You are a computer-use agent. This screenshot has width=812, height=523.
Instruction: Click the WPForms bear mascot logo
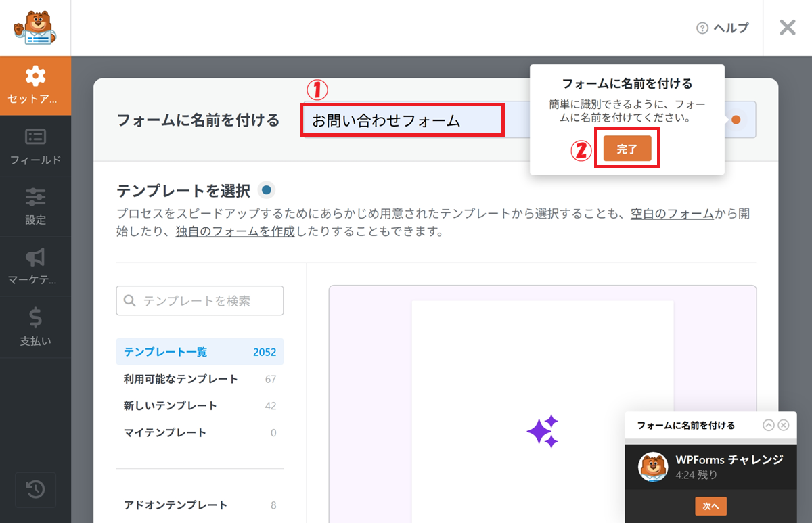click(35, 27)
